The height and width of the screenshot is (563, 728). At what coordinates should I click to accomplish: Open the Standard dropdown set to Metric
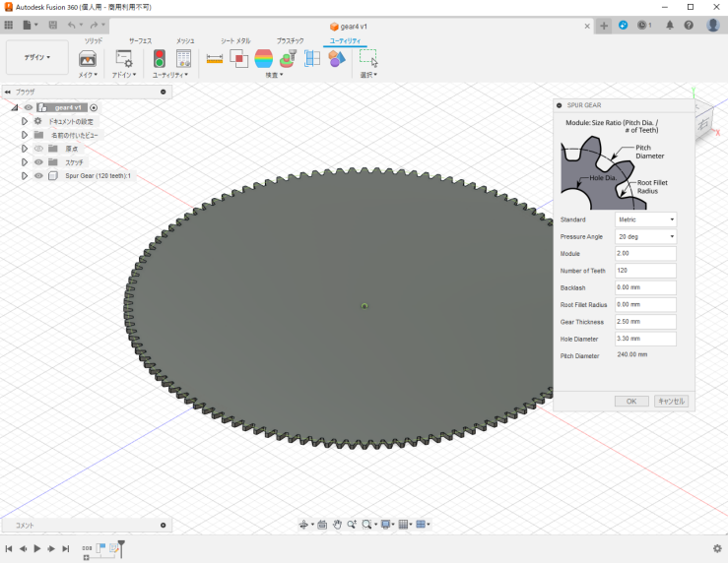(645, 219)
